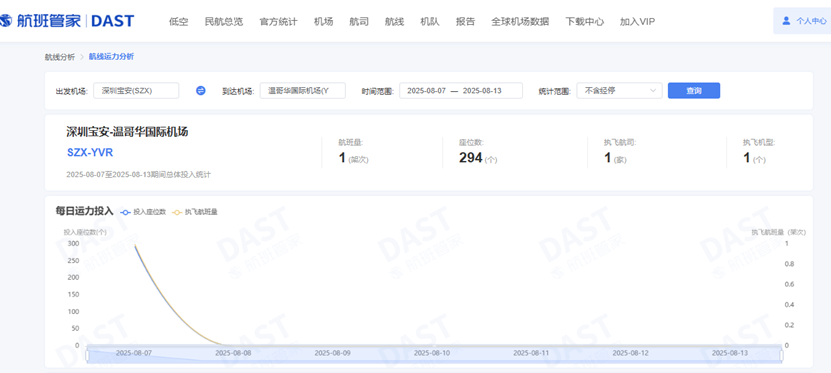Open the 官方统计 menu
This screenshot has width=831, height=373.
click(x=278, y=22)
